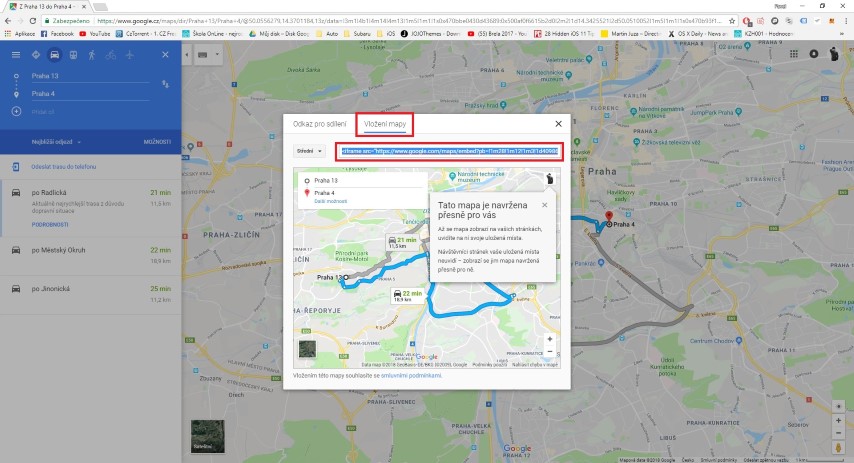Screen dimensions: 854x463
Task: Choose route po Městský Okruh
Action: (x=90, y=255)
